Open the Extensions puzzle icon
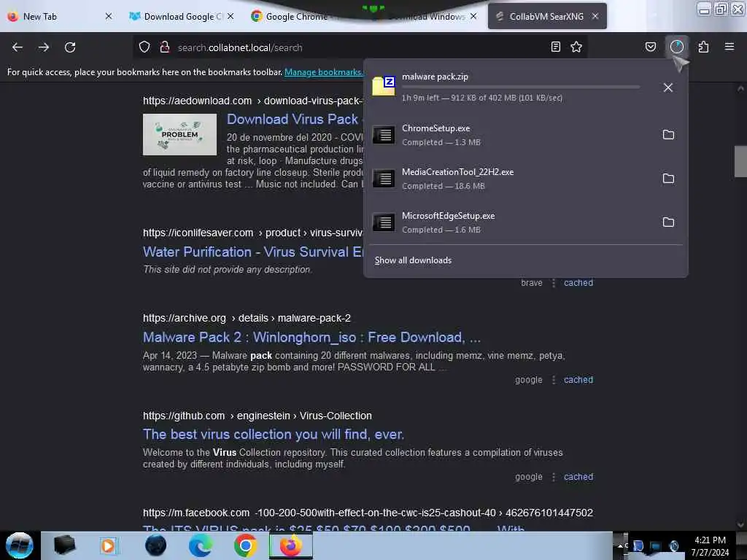Viewport: 747px width, 560px height. 703,47
